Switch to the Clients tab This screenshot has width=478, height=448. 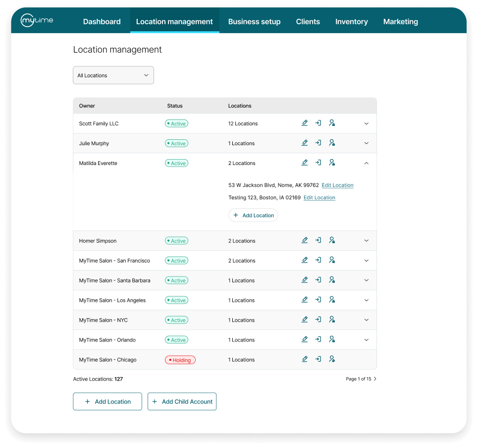pos(308,22)
